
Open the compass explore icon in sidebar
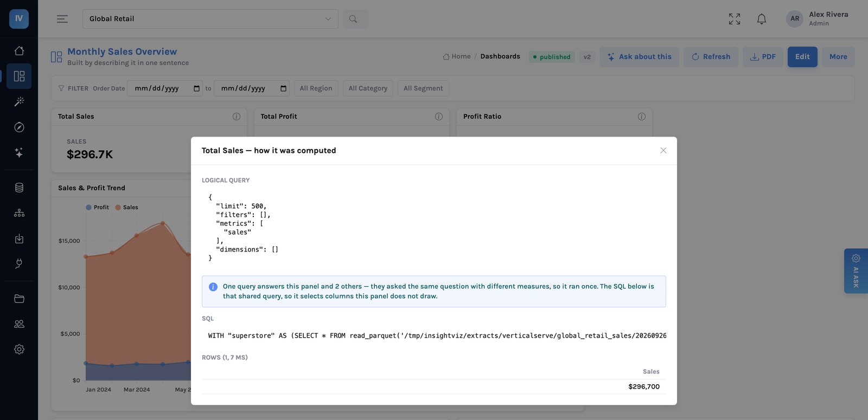pos(19,127)
